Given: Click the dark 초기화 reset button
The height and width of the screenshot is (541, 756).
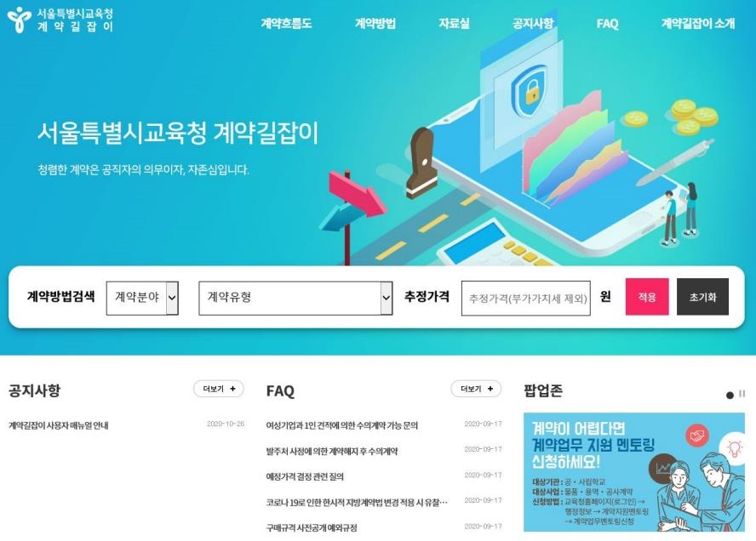Looking at the screenshot, I should (x=702, y=297).
